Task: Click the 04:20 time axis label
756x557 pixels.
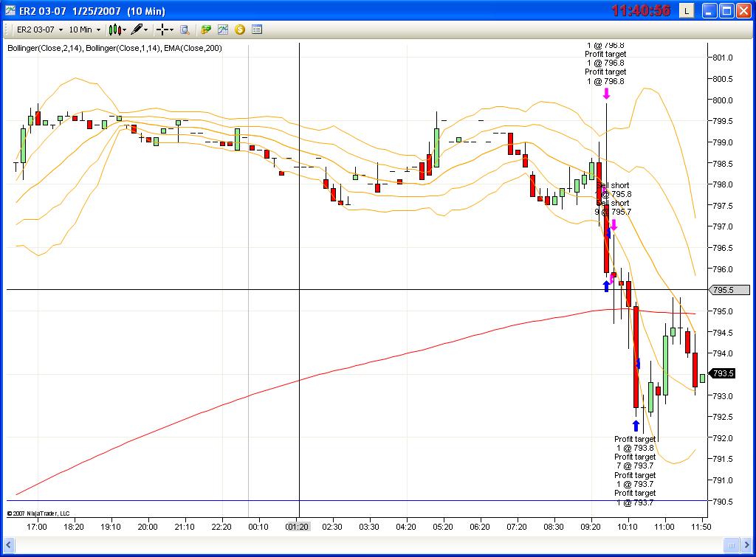Action: coord(406,527)
